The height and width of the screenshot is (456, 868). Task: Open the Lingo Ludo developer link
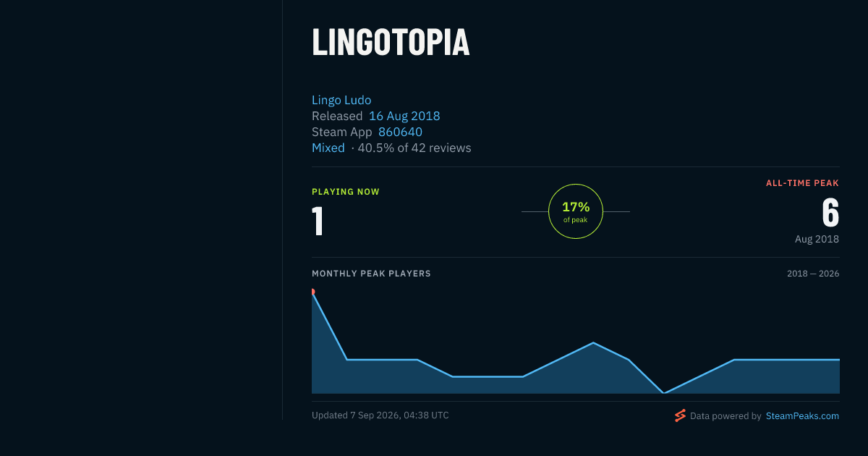click(x=341, y=100)
